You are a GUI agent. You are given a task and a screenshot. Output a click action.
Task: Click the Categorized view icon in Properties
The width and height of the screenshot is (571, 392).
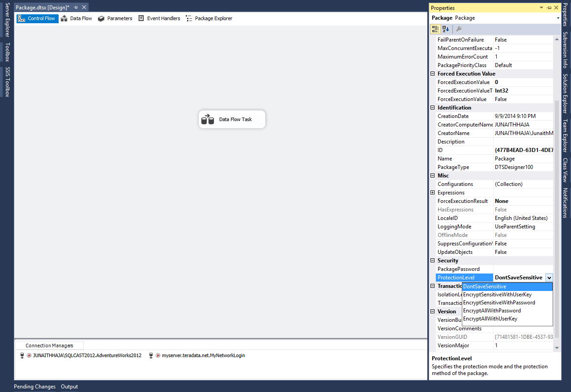pyautogui.click(x=435, y=28)
